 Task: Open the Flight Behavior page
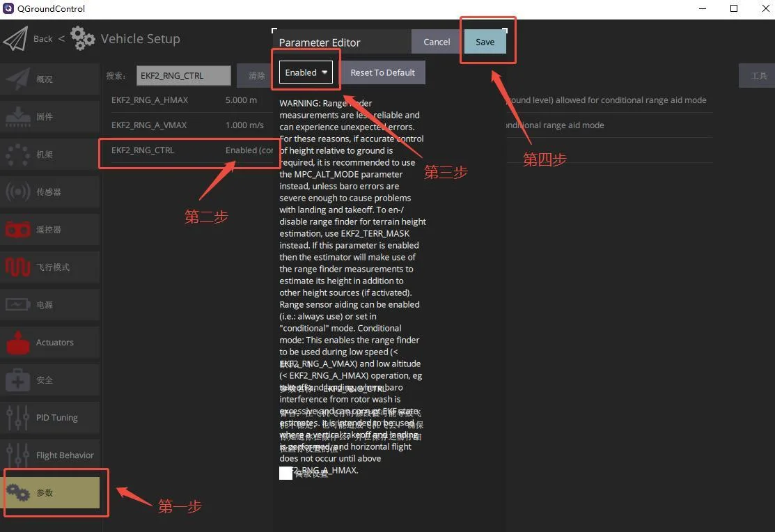tap(50, 455)
